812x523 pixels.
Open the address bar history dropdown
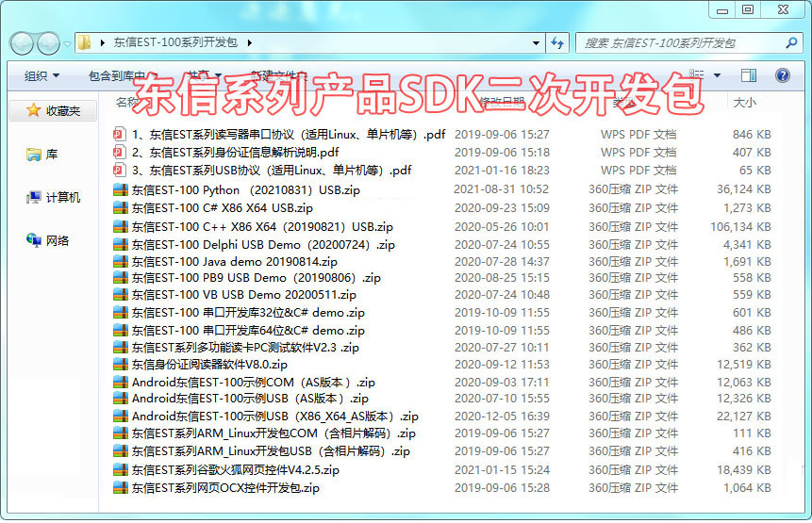[x=536, y=43]
